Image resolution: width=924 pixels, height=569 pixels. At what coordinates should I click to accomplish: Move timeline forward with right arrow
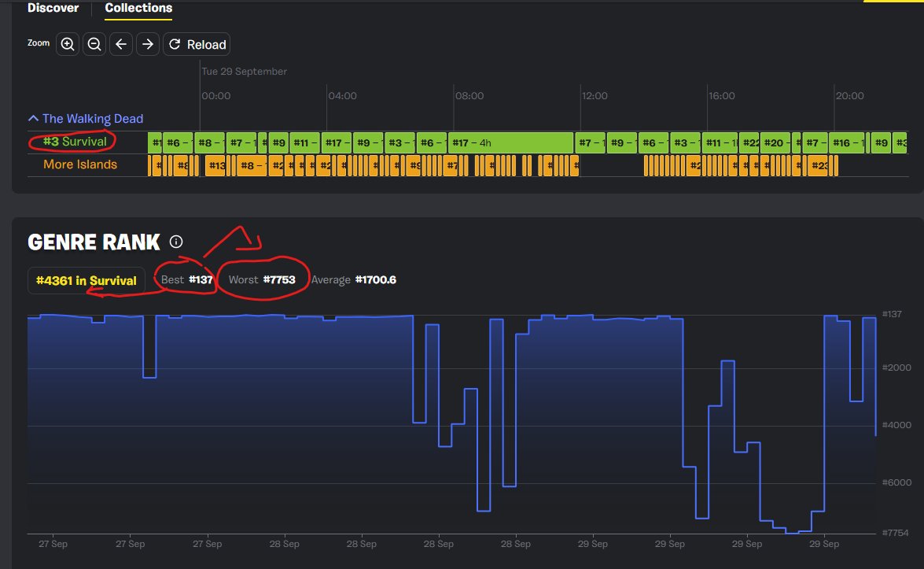click(x=148, y=44)
